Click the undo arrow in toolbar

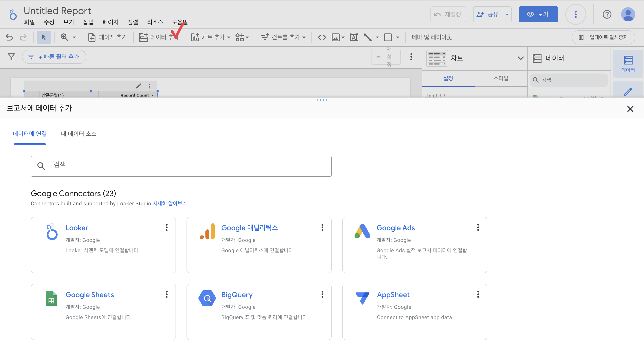point(9,37)
